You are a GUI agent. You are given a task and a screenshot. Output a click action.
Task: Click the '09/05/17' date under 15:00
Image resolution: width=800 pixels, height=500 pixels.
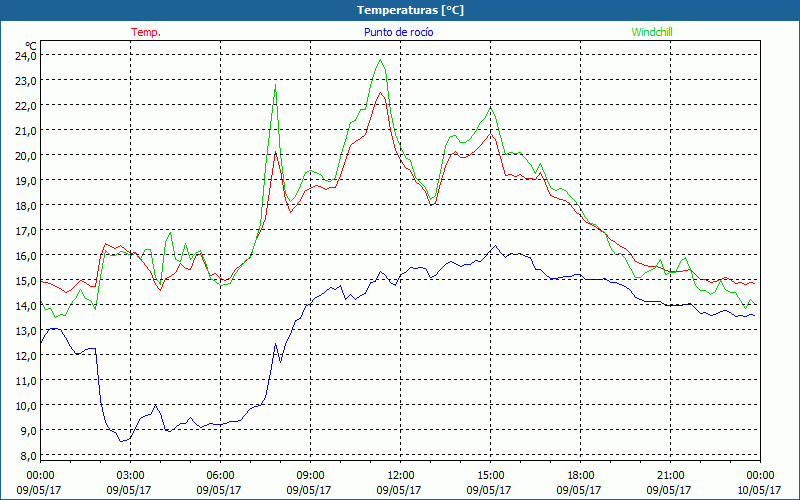point(489,490)
